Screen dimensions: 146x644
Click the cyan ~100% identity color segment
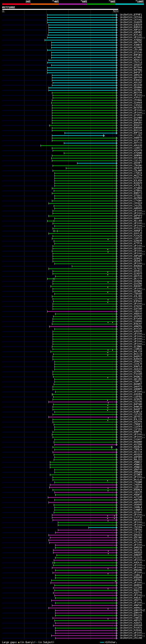click(x=130, y=4)
